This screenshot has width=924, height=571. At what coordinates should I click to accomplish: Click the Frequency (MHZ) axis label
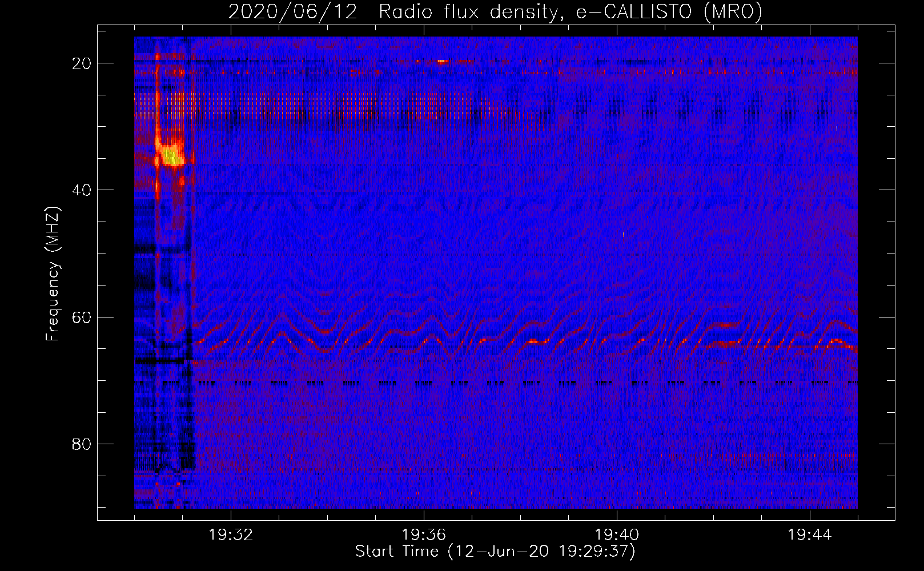tap(53, 274)
